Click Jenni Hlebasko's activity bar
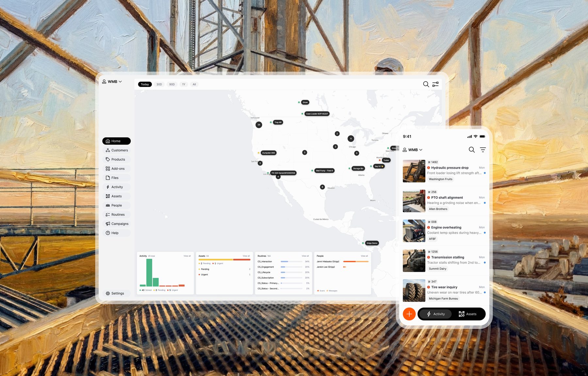The image size is (588, 376). 356,262
